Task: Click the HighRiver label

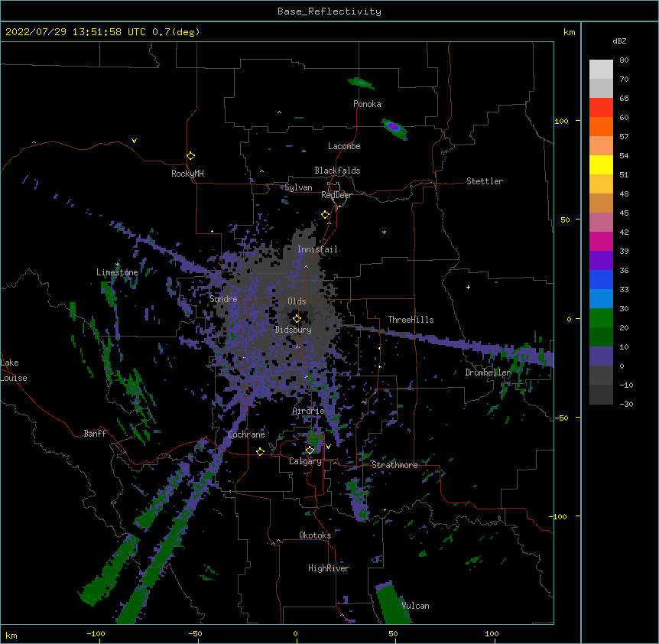Action: click(x=329, y=568)
